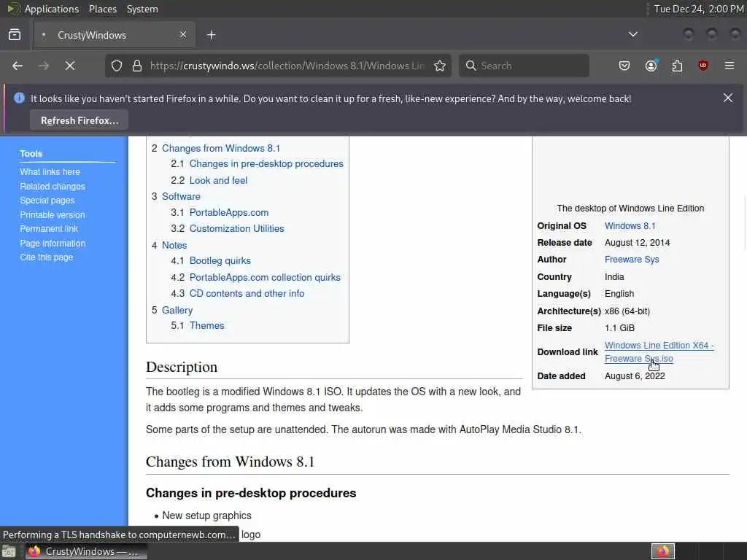Close the CrustyWindows tab
747x560 pixels.
click(183, 35)
